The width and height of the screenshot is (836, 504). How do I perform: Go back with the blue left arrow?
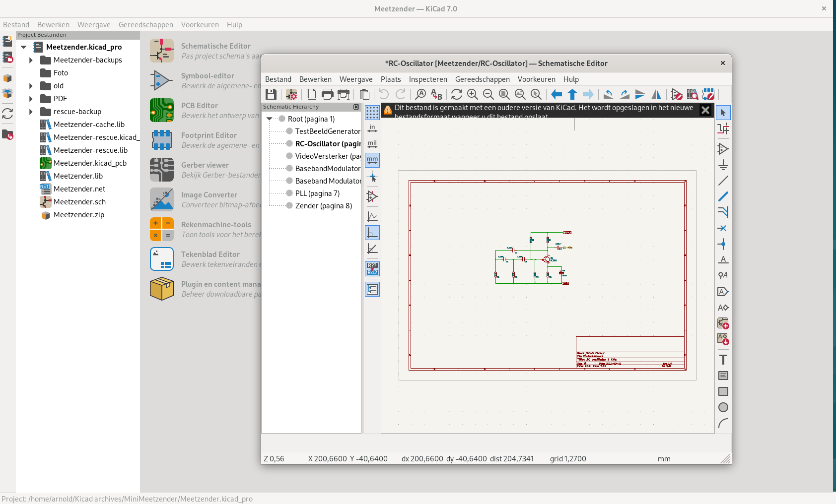[557, 94]
